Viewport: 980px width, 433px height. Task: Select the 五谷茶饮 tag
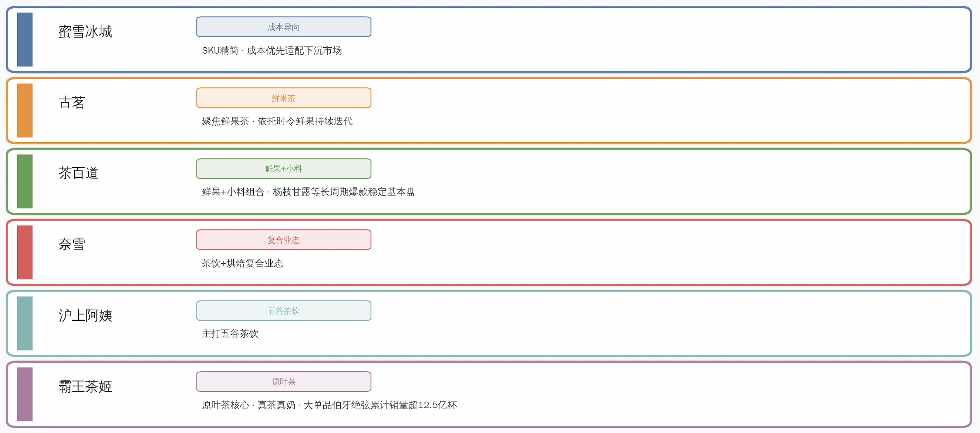(x=283, y=311)
